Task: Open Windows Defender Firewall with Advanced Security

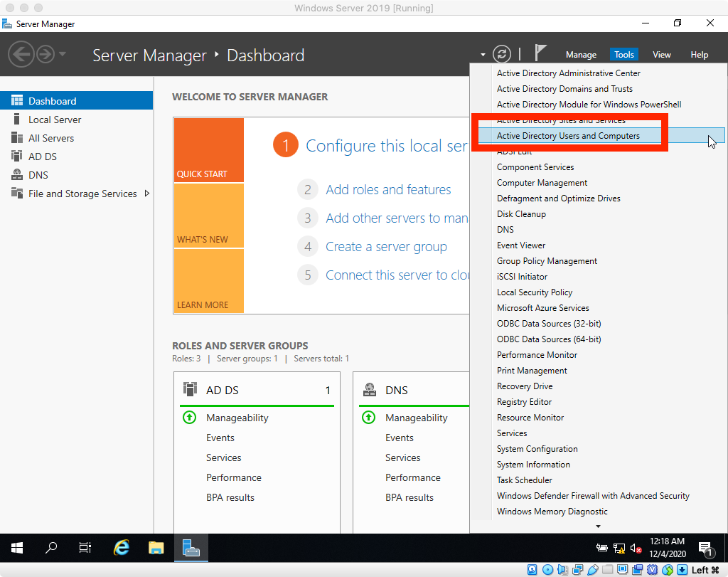Action: [593, 496]
